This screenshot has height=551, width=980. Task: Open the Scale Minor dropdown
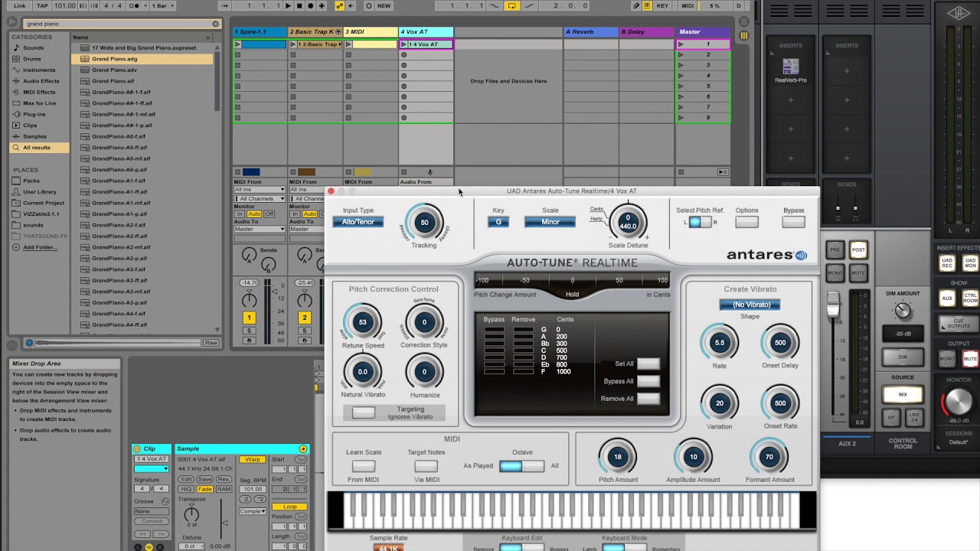(x=550, y=222)
